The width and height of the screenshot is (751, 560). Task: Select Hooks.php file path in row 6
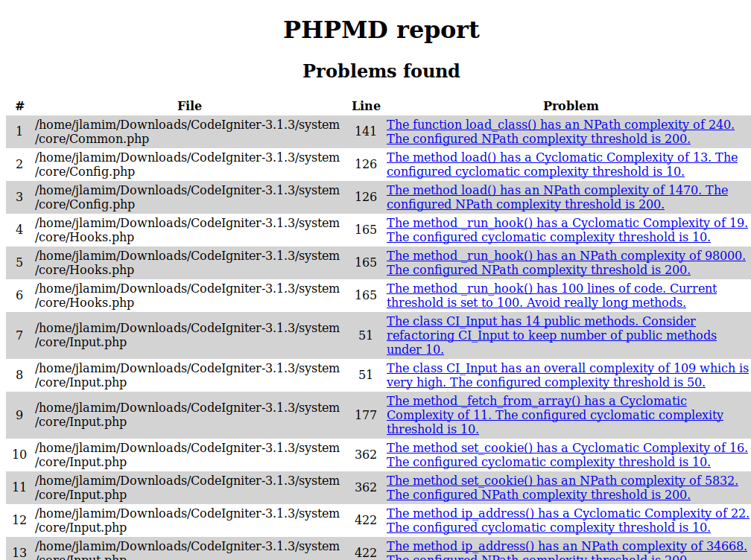point(187,296)
